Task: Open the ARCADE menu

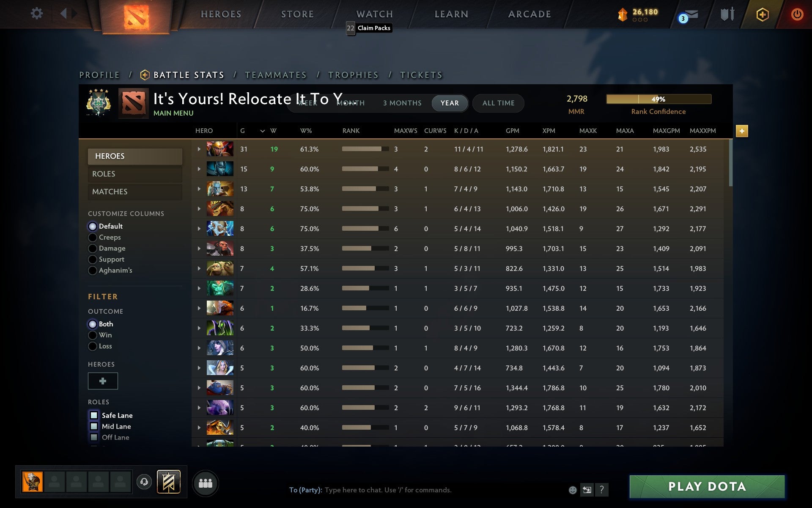Action: [x=529, y=14]
